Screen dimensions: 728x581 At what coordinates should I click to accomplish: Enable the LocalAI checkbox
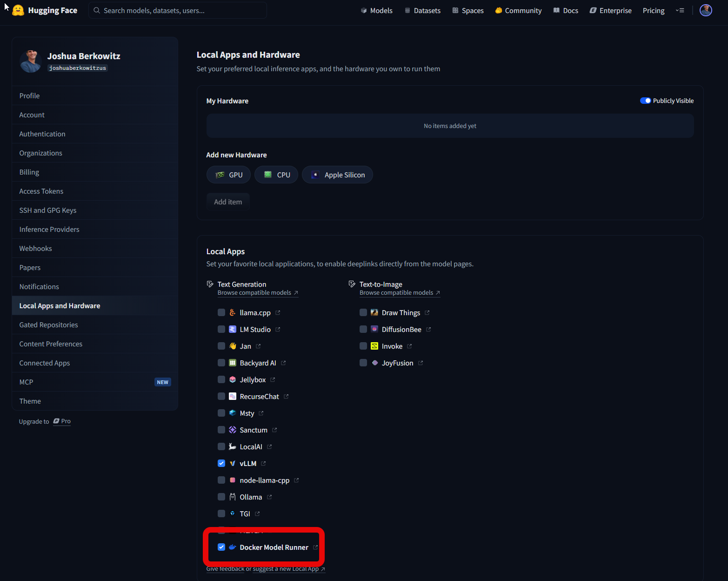point(221,447)
